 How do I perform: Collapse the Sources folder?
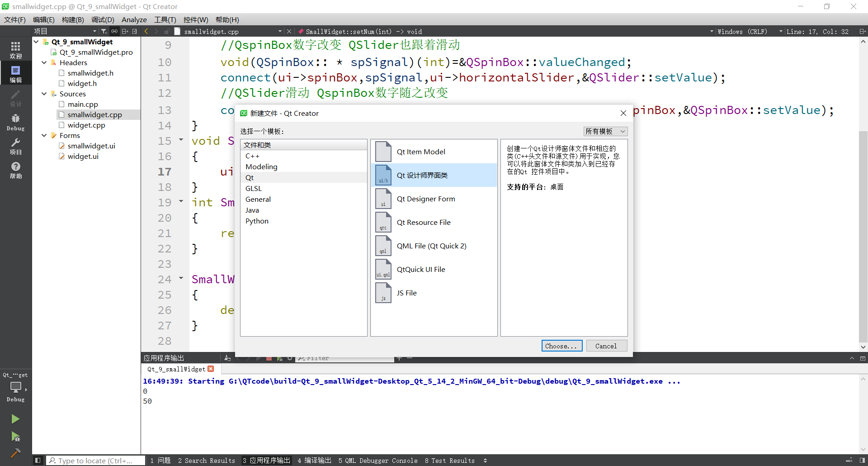click(44, 94)
